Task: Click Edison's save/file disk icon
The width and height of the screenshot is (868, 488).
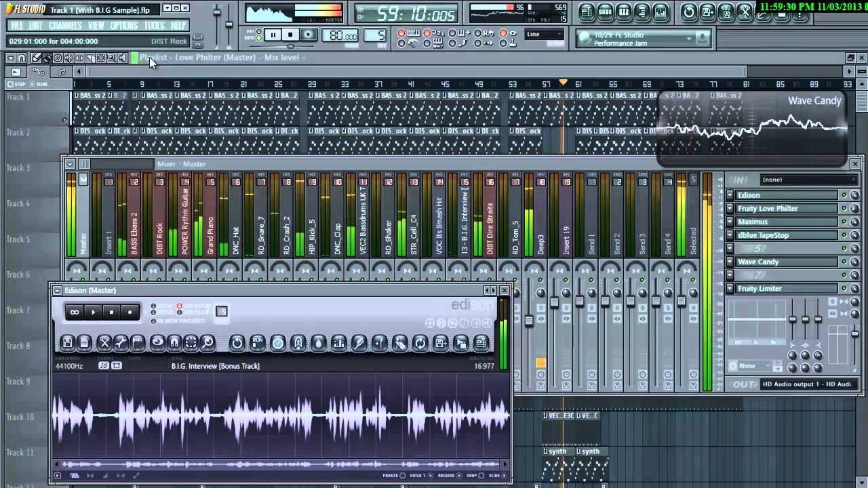Action: click(68, 343)
